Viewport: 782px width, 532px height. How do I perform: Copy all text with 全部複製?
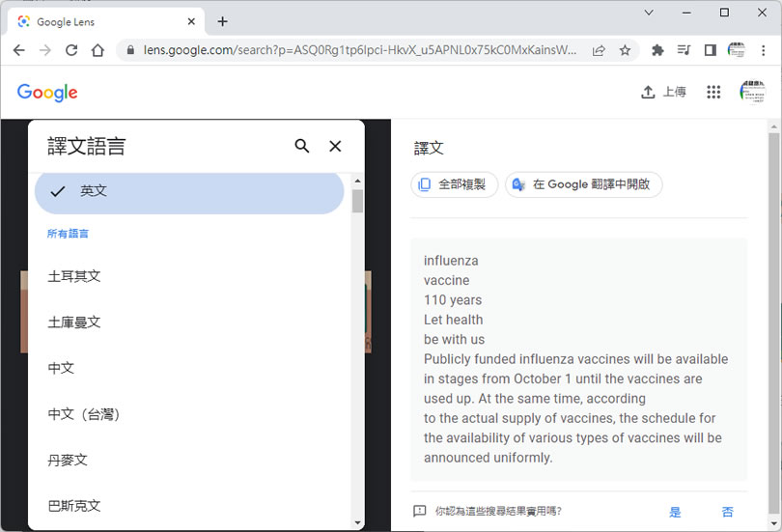point(455,184)
